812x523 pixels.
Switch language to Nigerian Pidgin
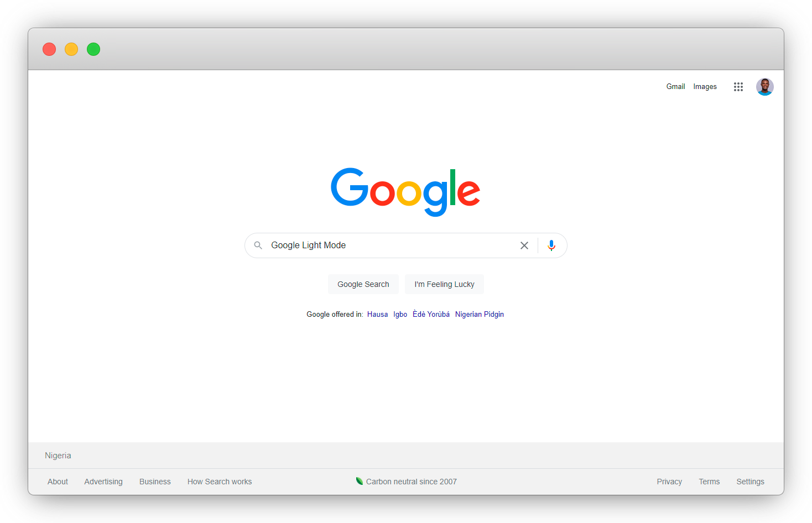(x=480, y=315)
